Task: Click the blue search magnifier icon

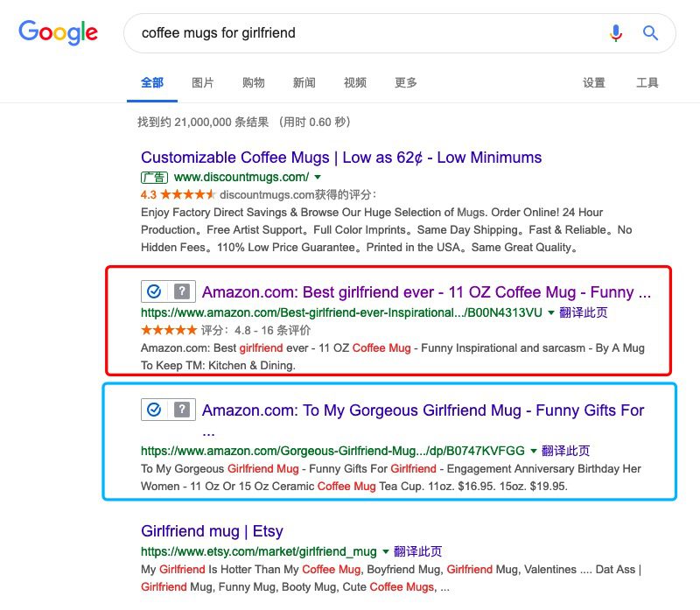Action: click(x=650, y=33)
